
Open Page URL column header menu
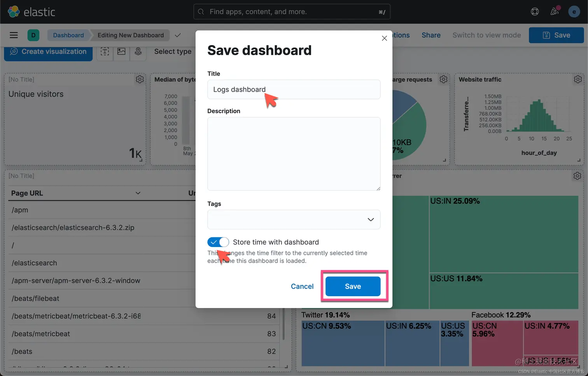(x=138, y=193)
